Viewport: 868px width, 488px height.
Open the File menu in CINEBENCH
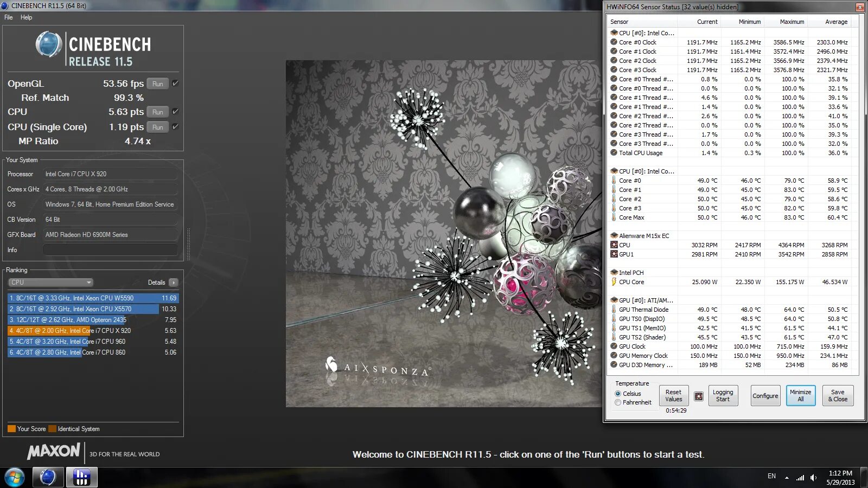(9, 17)
